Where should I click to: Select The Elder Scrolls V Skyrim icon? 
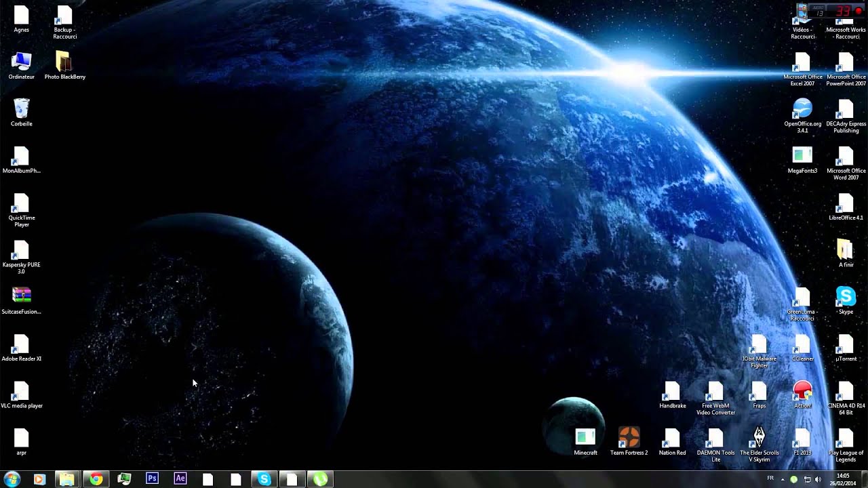(x=759, y=445)
